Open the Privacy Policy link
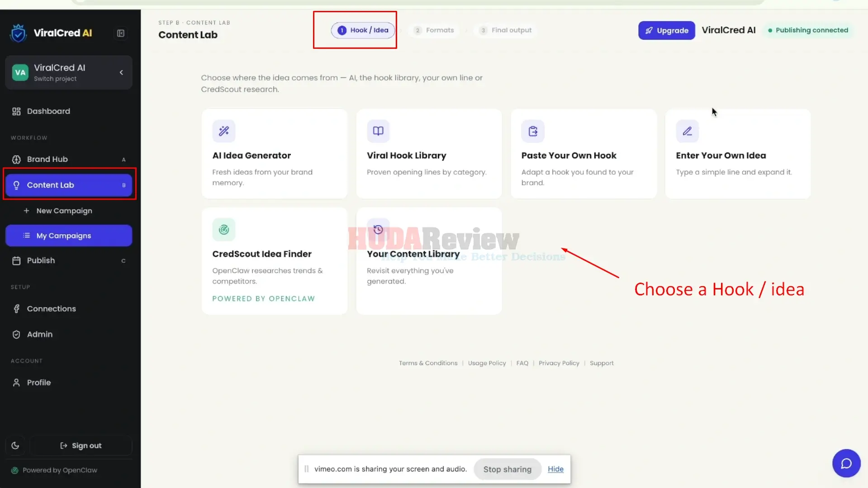 559,363
